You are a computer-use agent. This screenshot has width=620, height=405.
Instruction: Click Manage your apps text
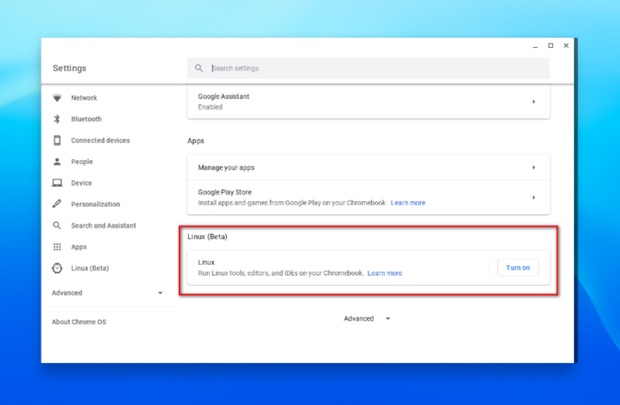(226, 167)
